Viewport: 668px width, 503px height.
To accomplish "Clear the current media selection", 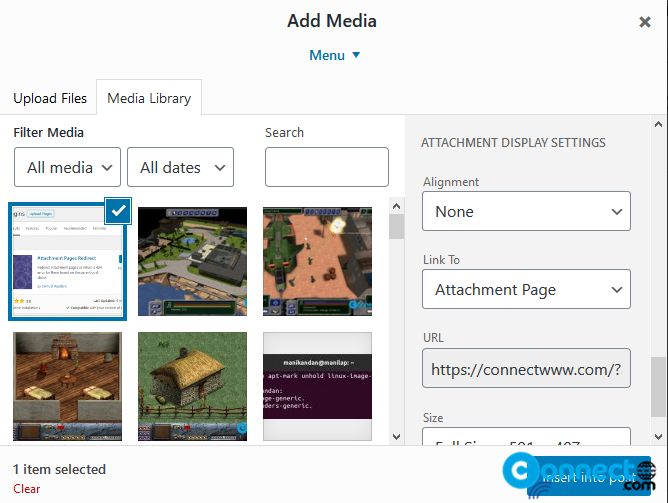I will coord(26,489).
